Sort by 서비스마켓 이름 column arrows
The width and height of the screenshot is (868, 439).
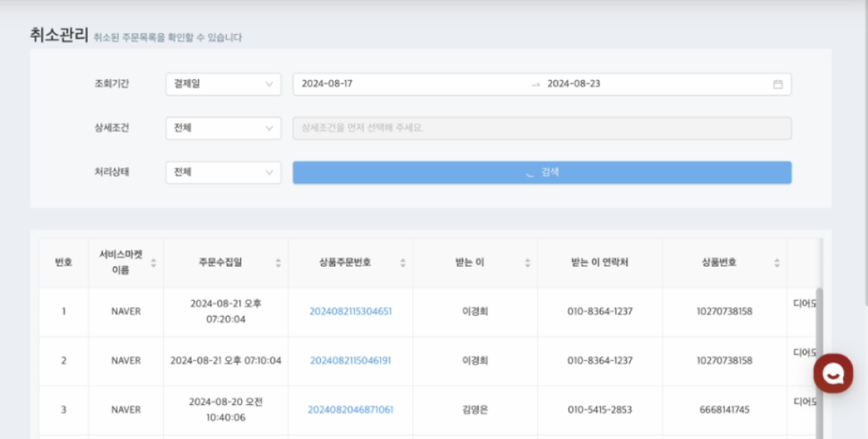(153, 263)
